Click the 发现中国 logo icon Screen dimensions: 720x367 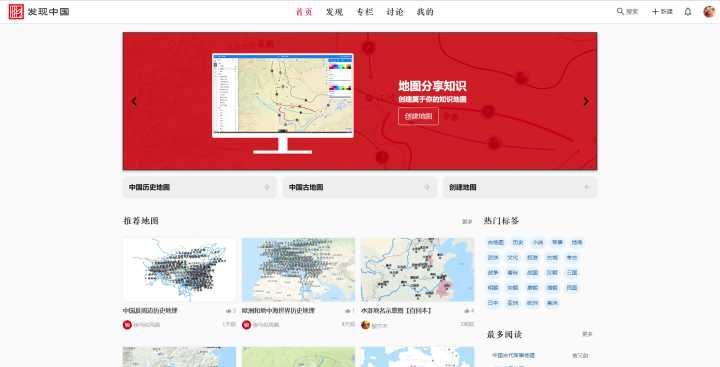point(16,11)
